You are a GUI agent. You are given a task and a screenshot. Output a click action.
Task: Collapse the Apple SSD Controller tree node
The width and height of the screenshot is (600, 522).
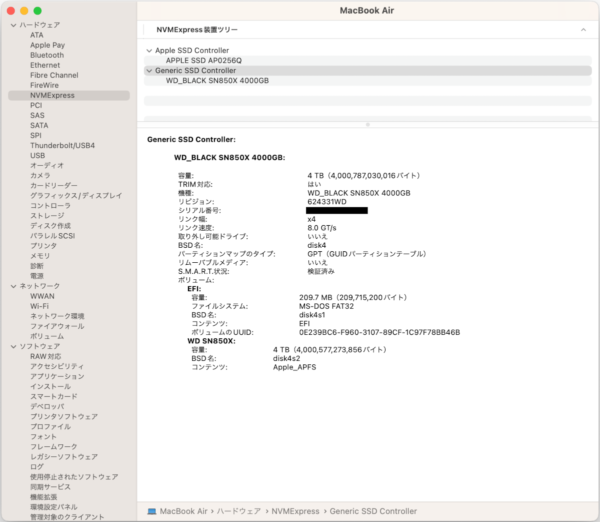click(149, 51)
